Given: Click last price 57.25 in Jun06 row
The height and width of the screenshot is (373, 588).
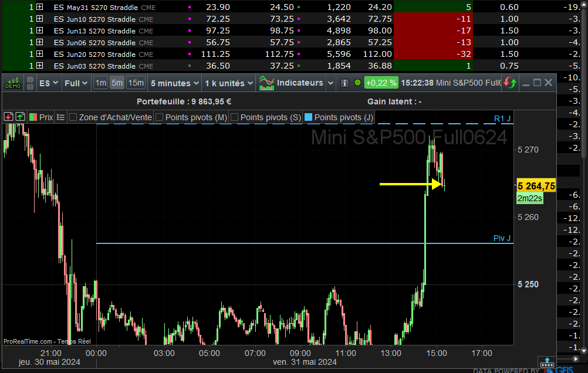Looking at the screenshot, I should tap(380, 42).
